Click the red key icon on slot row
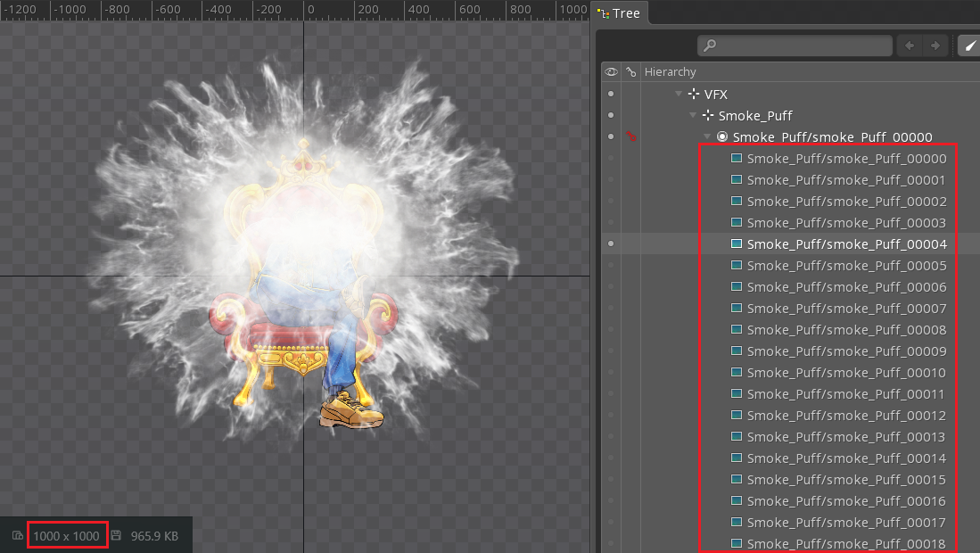This screenshot has width=980, height=553. coord(631,137)
